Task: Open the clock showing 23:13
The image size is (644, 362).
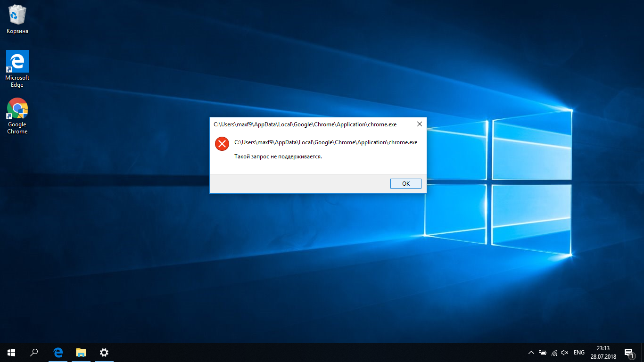Action: click(603, 353)
